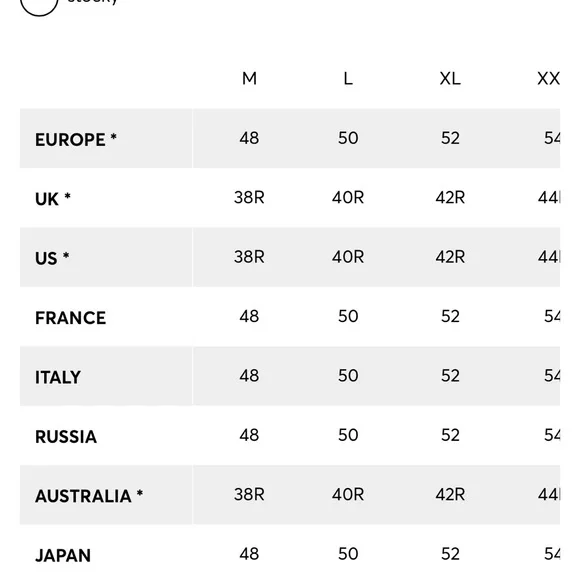Select US size 42R cell
Image resolution: width=580 pixels, height=580 pixels.
[450, 257]
